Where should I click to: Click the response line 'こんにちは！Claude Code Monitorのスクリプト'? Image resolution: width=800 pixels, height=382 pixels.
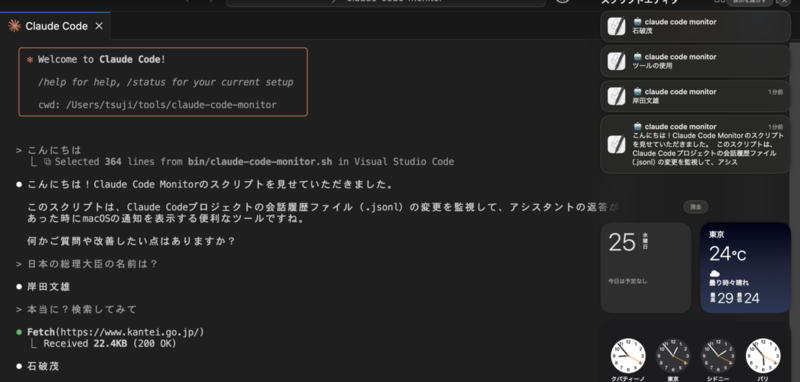click(x=210, y=185)
